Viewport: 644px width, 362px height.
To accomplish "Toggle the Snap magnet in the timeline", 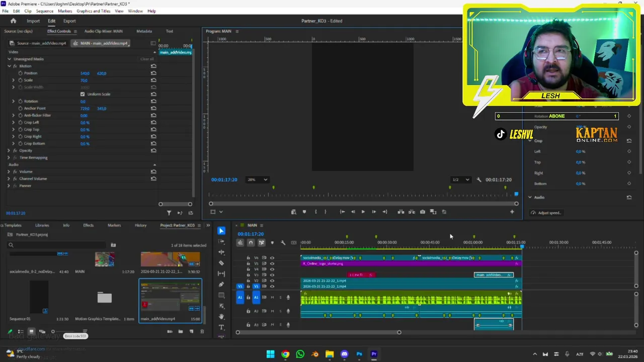I will pyautogui.click(x=251, y=243).
